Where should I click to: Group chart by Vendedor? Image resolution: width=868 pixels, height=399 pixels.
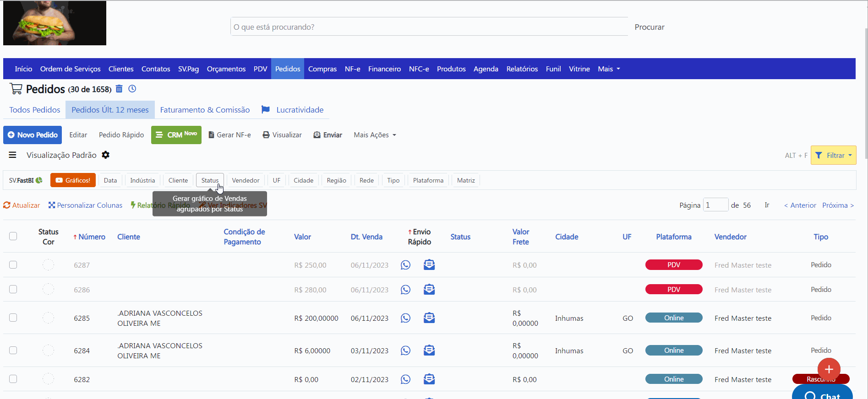click(x=246, y=180)
